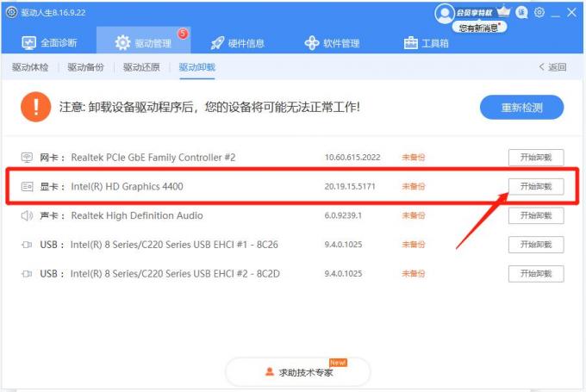
Task: Click version text 20.19.15.5171
Action: coord(350,186)
